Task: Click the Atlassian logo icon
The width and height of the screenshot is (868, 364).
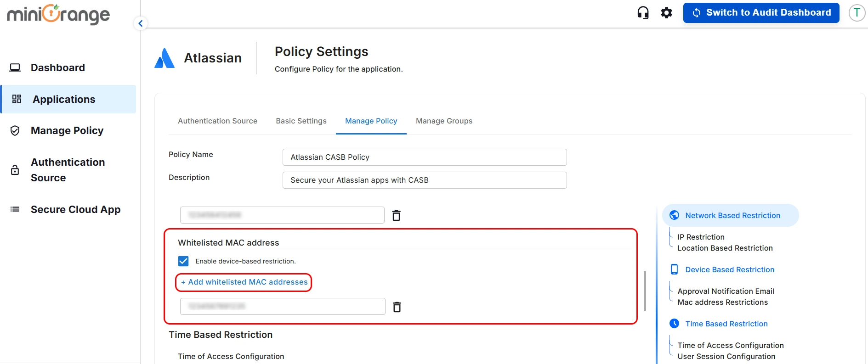Action: [x=165, y=58]
